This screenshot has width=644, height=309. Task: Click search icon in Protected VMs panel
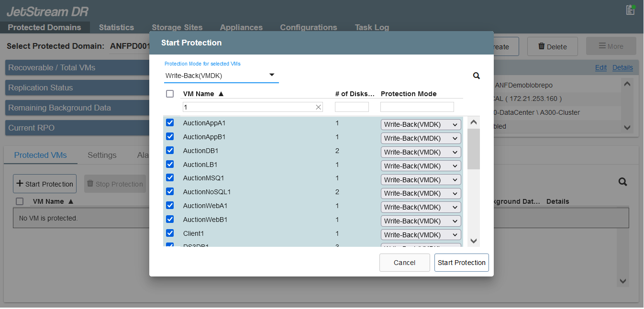click(622, 182)
